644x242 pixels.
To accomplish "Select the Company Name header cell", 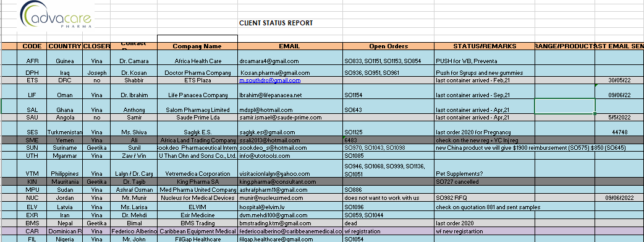I will pos(197,46).
